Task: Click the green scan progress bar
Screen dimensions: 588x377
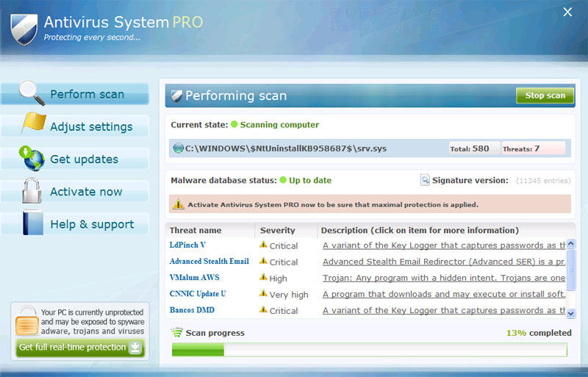Action: (370, 350)
